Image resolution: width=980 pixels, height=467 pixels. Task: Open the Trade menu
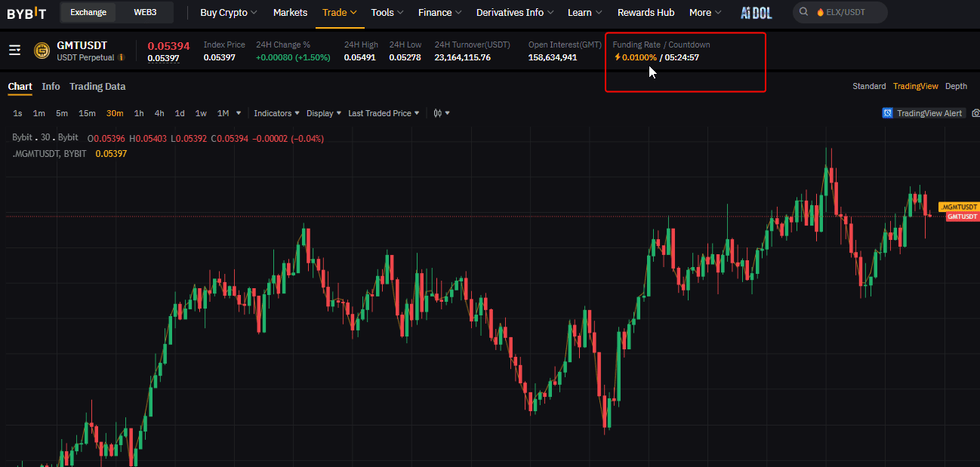pos(339,12)
